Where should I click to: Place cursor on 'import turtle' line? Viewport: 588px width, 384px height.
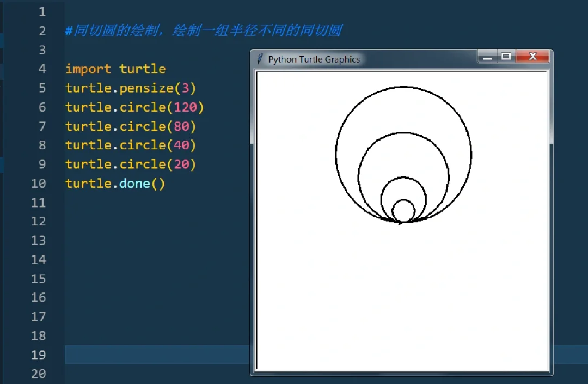[x=115, y=69]
